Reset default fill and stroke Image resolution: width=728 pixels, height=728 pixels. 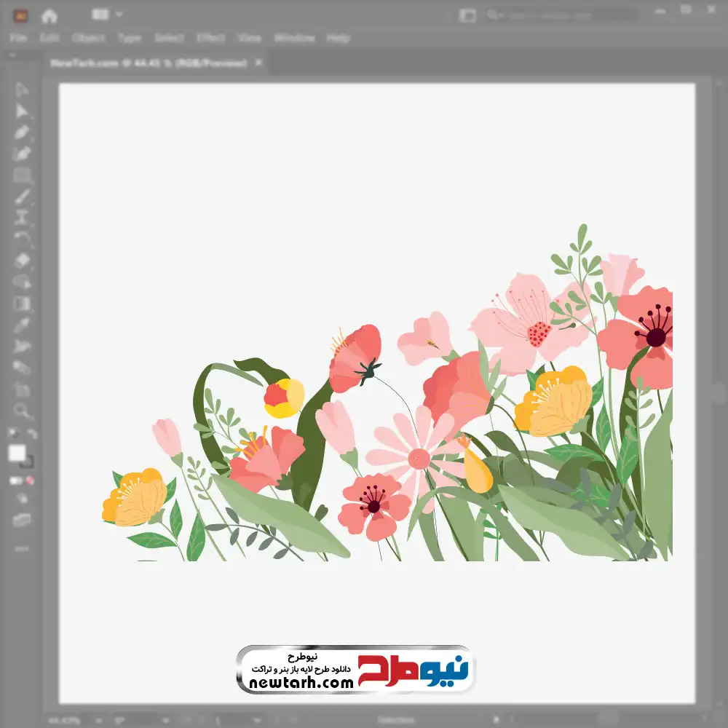[13, 435]
